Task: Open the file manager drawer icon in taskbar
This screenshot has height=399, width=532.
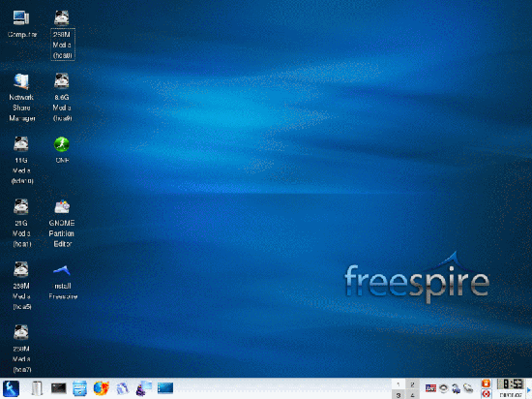Action: [79, 388]
